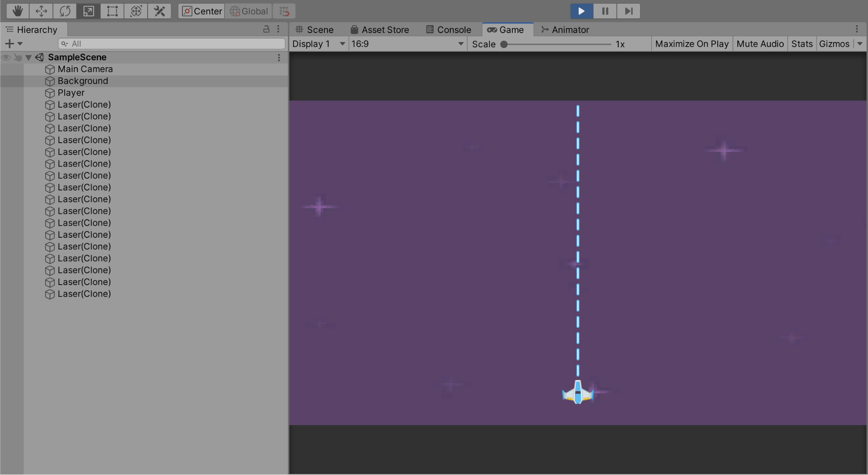Show the Stats overlay
The height and width of the screenshot is (475, 868).
point(802,44)
